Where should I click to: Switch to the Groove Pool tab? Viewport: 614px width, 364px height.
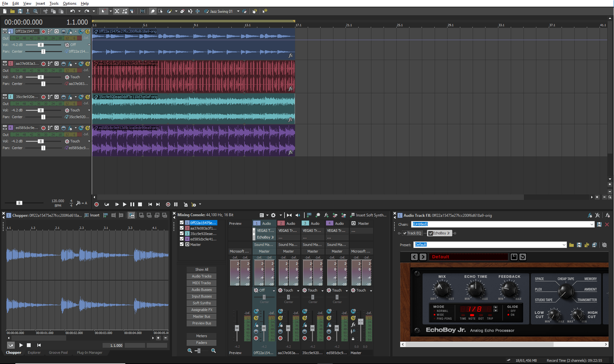pos(58,353)
